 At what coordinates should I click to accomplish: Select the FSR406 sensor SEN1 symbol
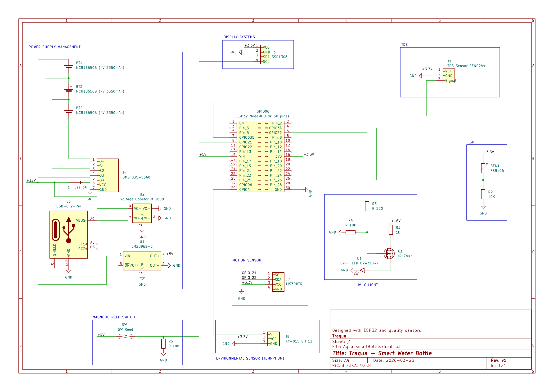click(483, 168)
